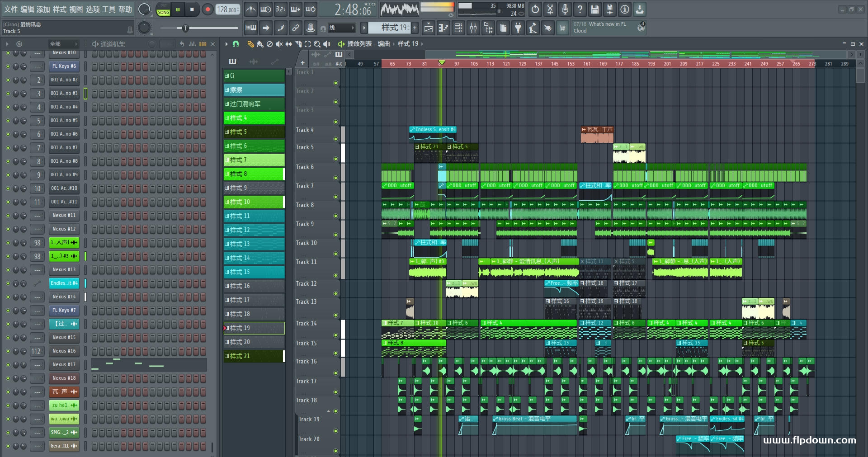This screenshot has height=457, width=868.
Task: Adjust the main pitch slider handle
Action: pos(185,28)
